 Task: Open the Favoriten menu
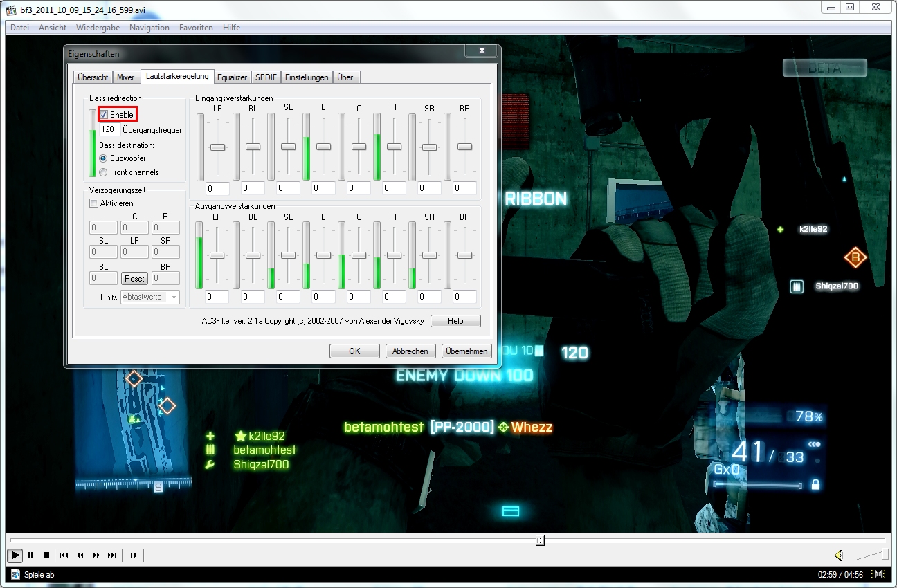pyautogui.click(x=196, y=28)
